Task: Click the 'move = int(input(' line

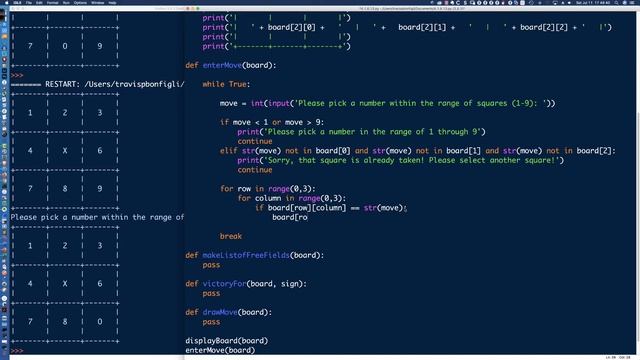Action: (x=387, y=103)
